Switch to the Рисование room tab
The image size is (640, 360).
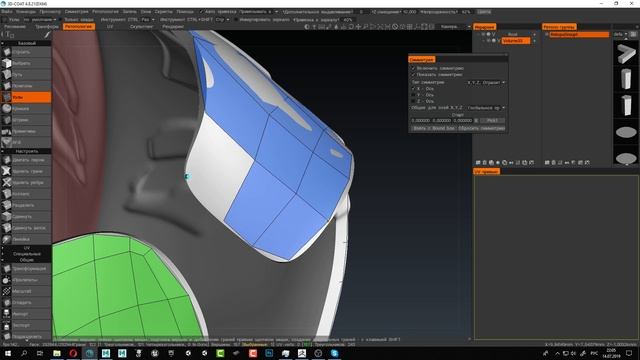pos(15,27)
